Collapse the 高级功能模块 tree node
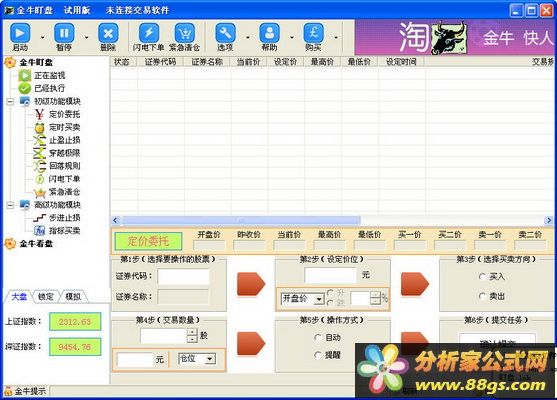Image resolution: width=557 pixels, height=400 pixels. click(x=10, y=205)
